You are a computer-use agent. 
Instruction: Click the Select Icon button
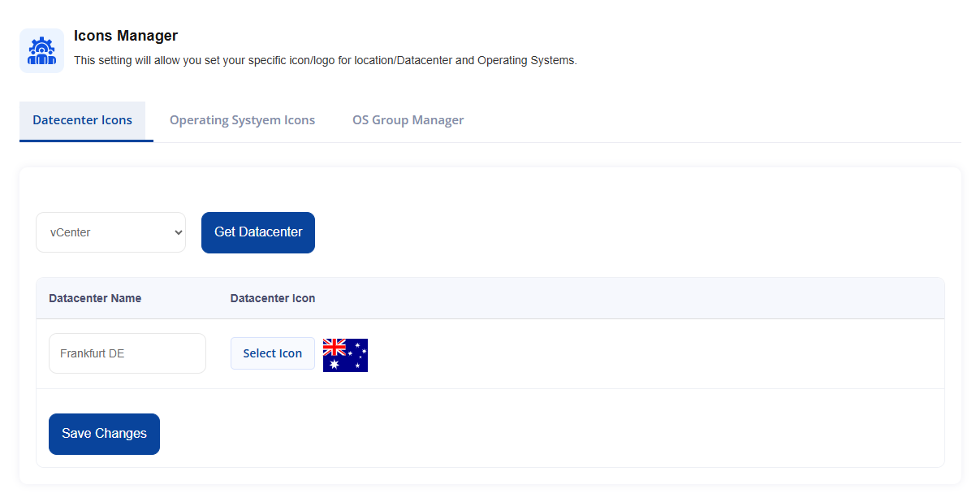273,353
